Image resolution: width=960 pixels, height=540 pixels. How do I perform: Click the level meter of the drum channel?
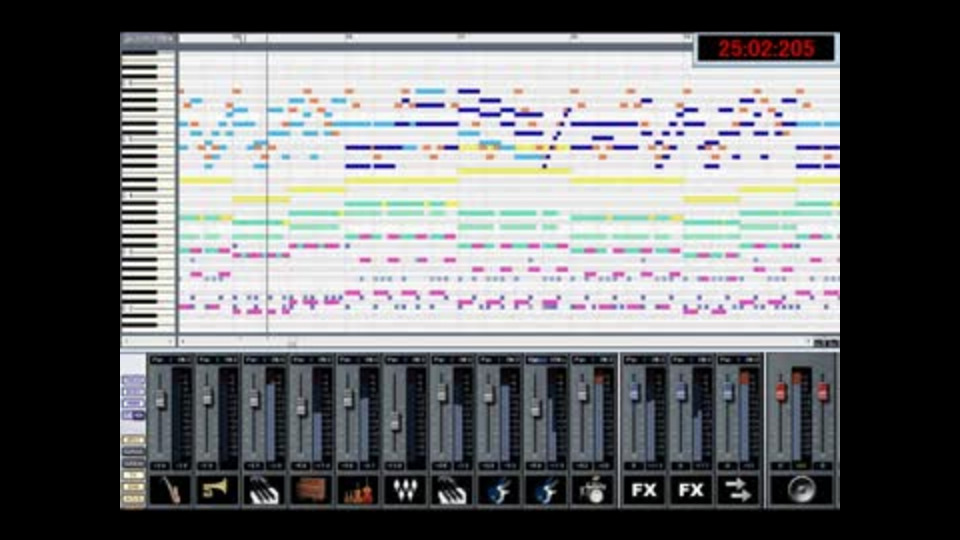[x=602, y=416]
